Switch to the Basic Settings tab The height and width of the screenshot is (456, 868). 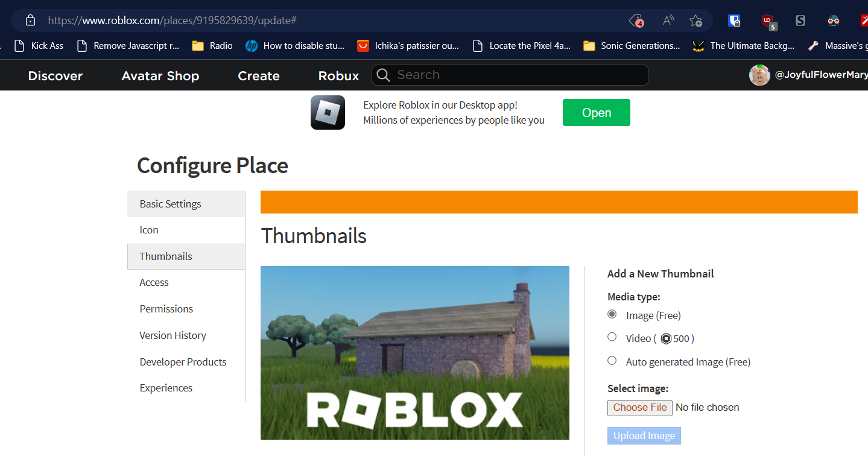(x=186, y=204)
